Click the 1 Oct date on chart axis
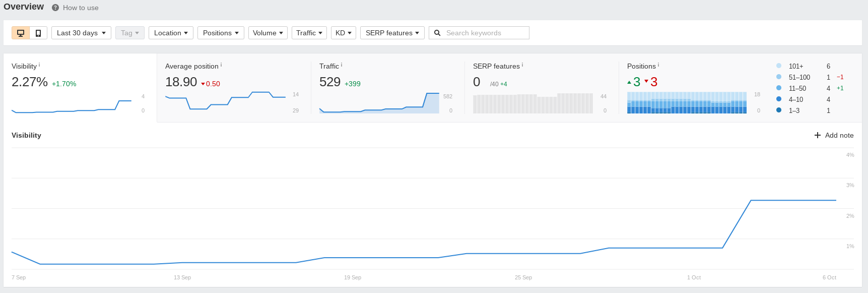868x293 pixels. click(694, 277)
